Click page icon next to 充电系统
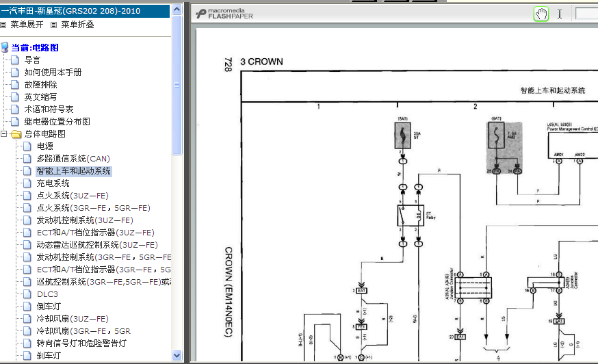The width and height of the screenshot is (598, 364). click(x=27, y=183)
